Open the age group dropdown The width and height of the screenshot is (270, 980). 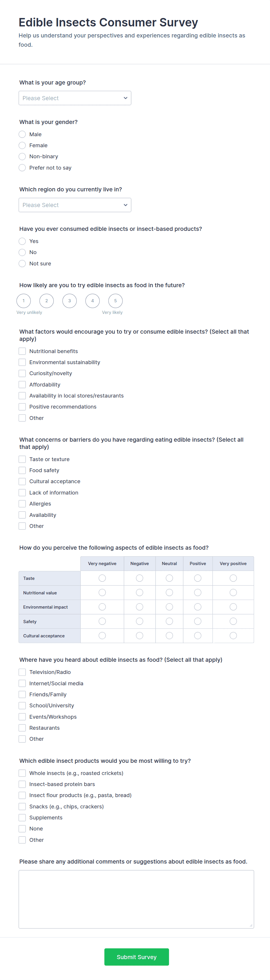pos(75,98)
